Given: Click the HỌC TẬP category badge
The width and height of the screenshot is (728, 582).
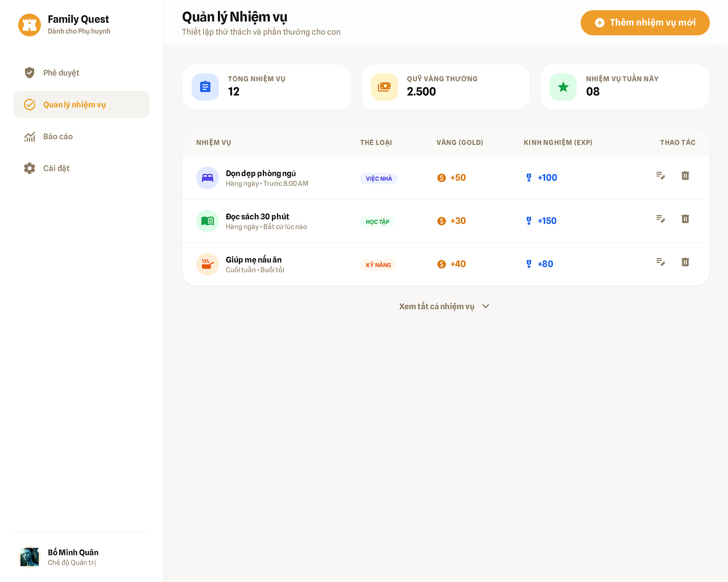Looking at the screenshot, I should click(x=378, y=222).
